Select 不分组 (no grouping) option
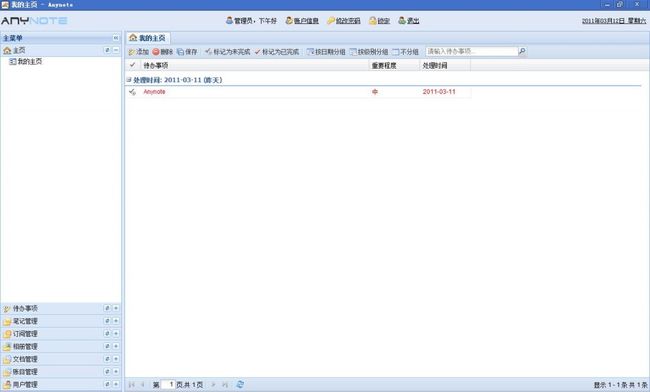The height and width of the screenshot is (392, 650). (405, 52)
